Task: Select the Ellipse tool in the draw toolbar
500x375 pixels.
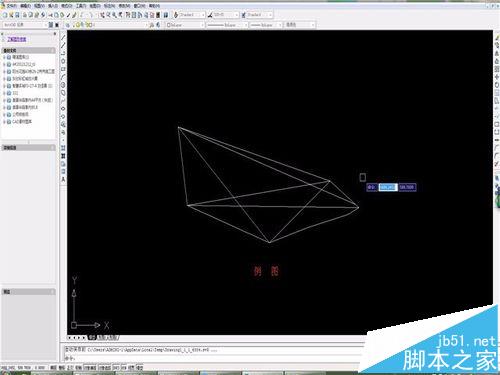Action: pos(63,109)
